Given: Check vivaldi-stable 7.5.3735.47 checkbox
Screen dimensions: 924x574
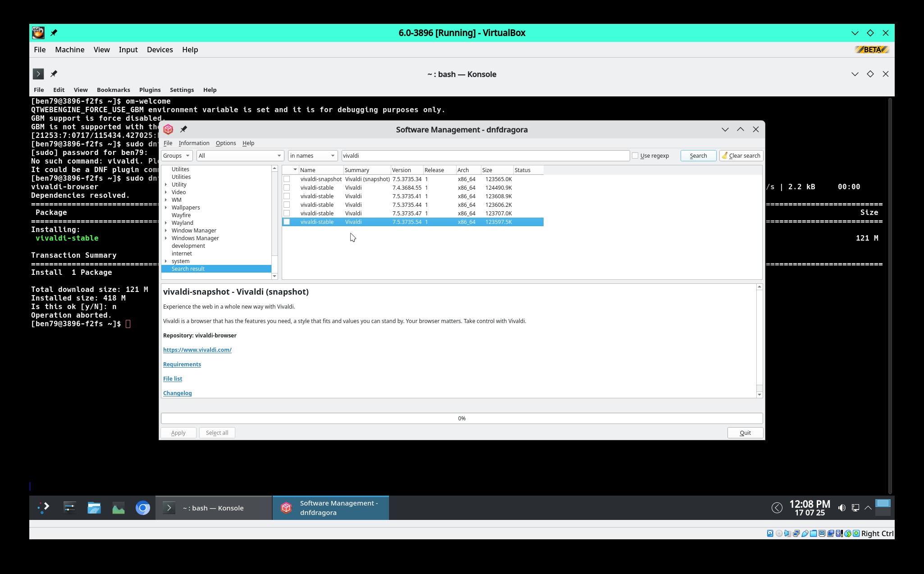Looking at the screenshot, I should (x=287, y=213).
